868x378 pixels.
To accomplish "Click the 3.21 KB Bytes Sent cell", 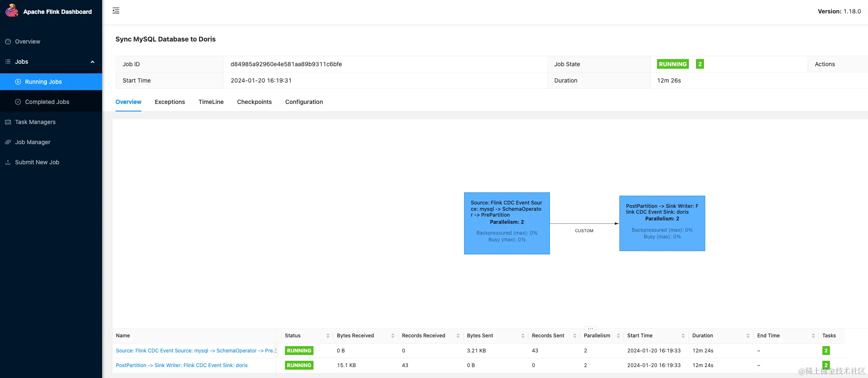I will pos(476,351).
